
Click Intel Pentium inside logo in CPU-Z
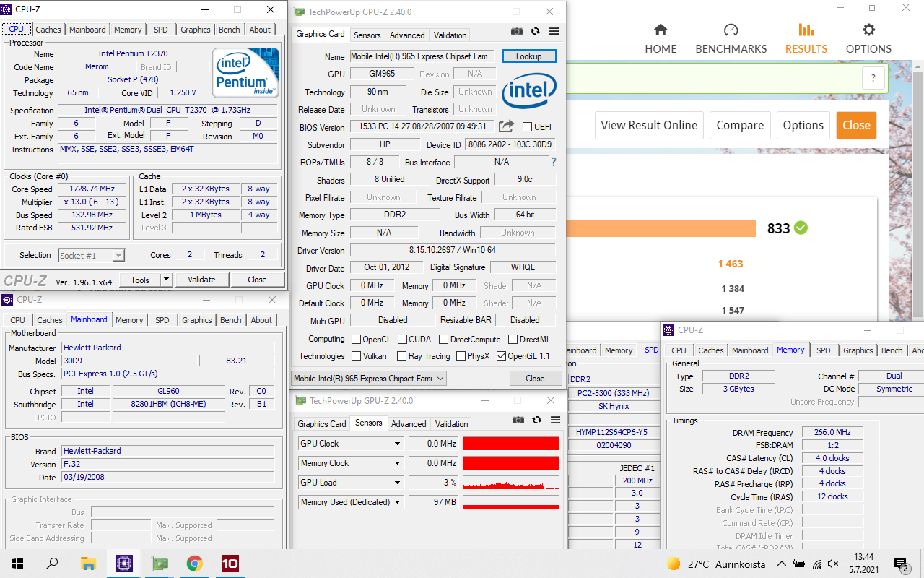(245, 72)
